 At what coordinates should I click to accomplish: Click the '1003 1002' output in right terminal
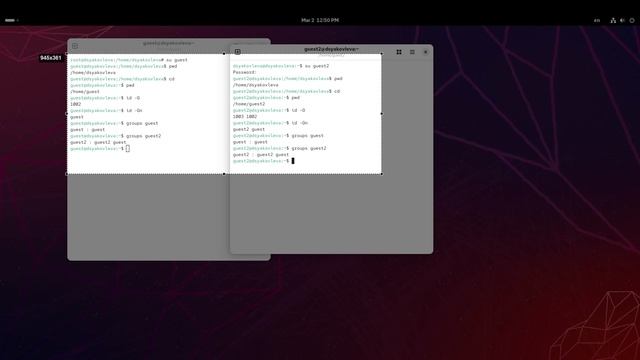coord(245,116)
